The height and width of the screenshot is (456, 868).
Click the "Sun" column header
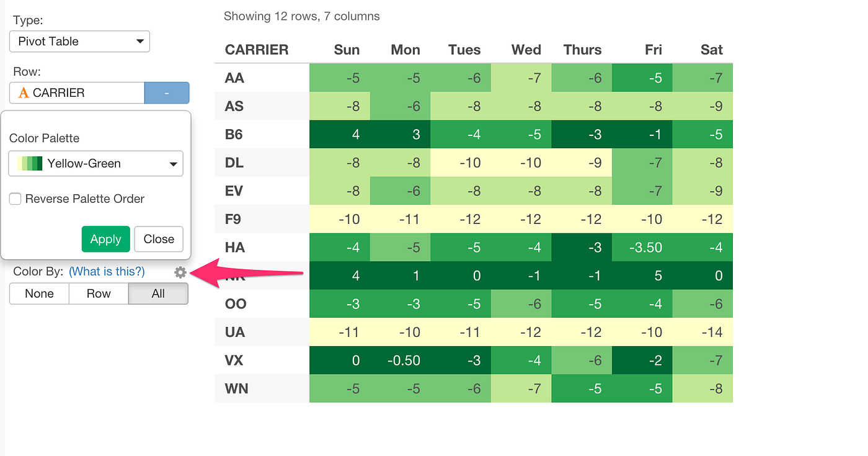(347, 50)
